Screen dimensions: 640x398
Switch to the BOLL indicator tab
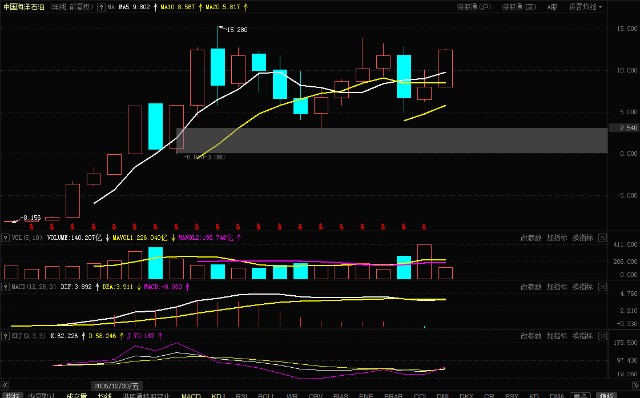pos(266,396)
